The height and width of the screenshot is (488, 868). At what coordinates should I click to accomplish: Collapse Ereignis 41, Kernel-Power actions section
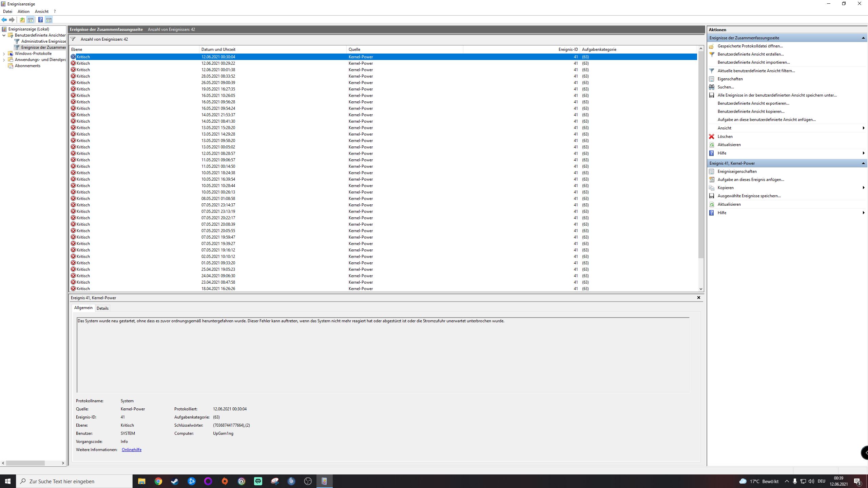click(x=863, y=163)
